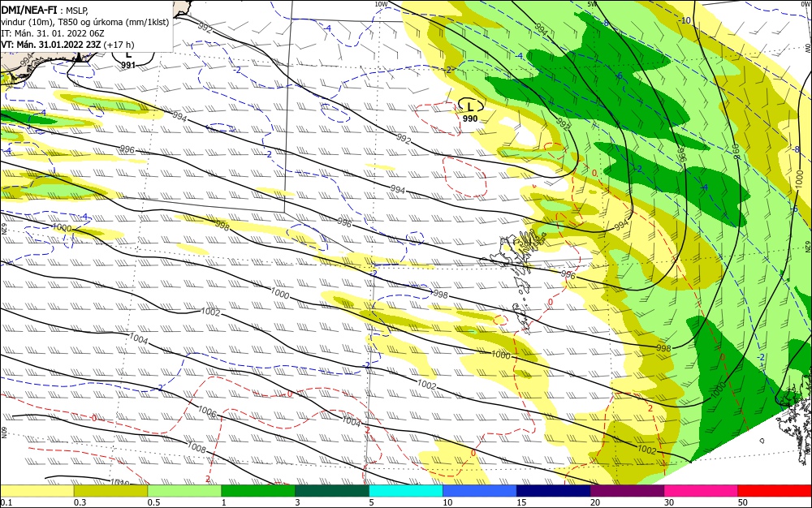Select the purple 20 mm legend swatch

[627, 491]
